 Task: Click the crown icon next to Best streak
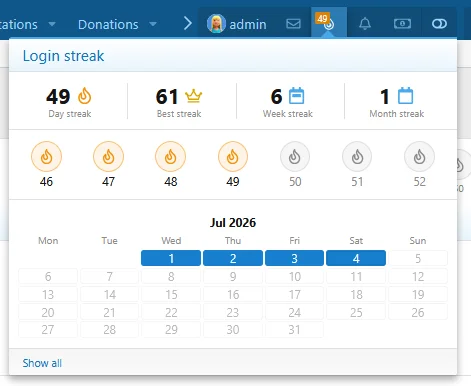click(193, 96)
